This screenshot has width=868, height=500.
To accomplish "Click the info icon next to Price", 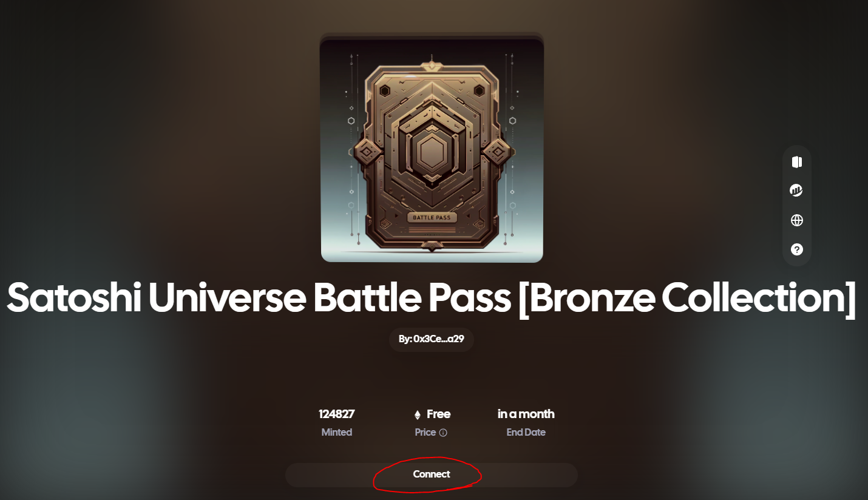I will click(443, 433).
